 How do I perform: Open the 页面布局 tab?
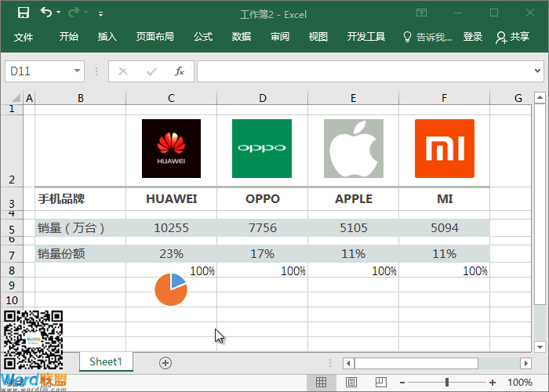pos(155,36)
